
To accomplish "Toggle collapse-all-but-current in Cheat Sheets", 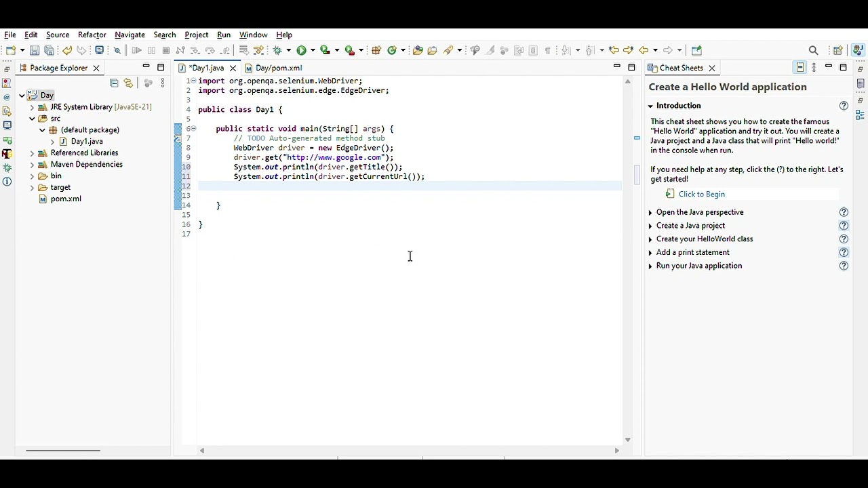I will point(800,68).
